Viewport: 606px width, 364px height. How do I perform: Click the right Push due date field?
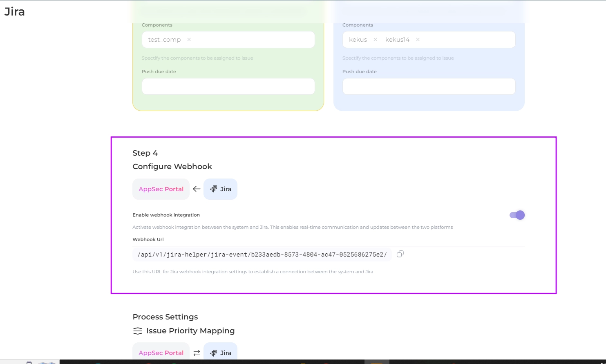coord(429,86)
